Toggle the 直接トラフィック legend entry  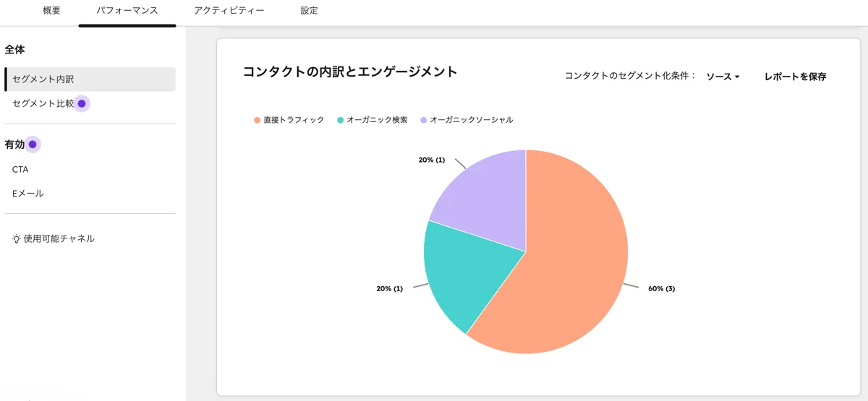[289, 120]
